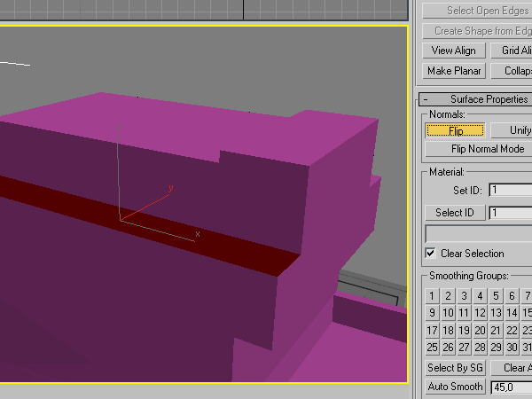Screen dimensions: 532x399
Task: Click the Unify normals button
Action: coord(512,130)
